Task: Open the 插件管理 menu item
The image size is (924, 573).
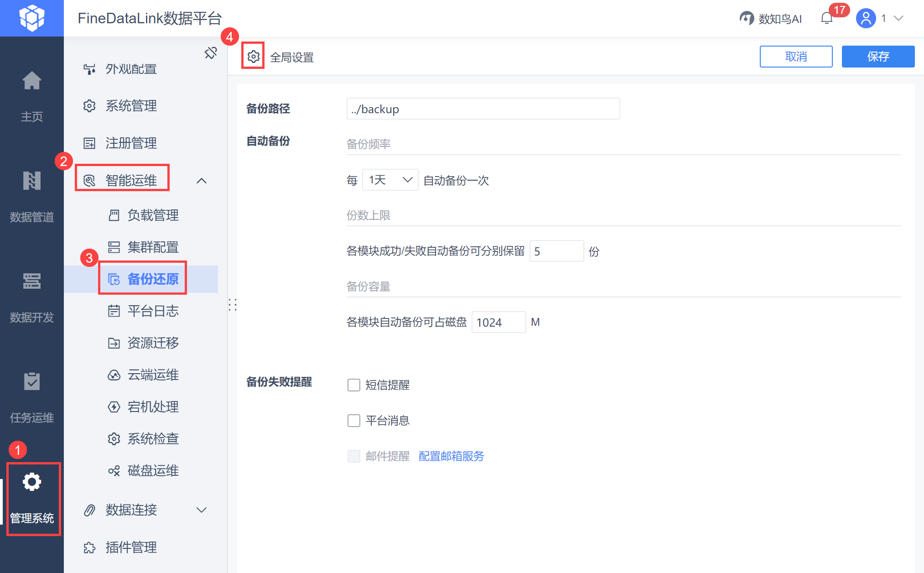Action: tap(131, 547)
